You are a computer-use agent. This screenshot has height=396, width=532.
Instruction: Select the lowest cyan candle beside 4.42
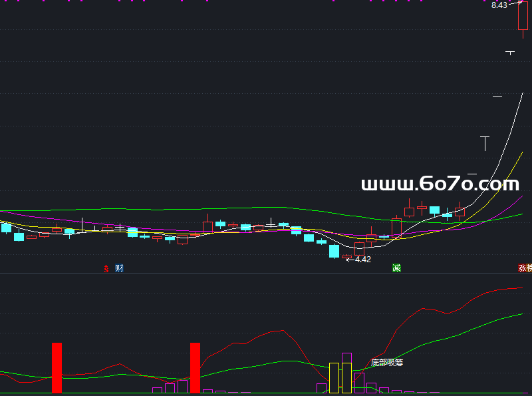point(334,251)
